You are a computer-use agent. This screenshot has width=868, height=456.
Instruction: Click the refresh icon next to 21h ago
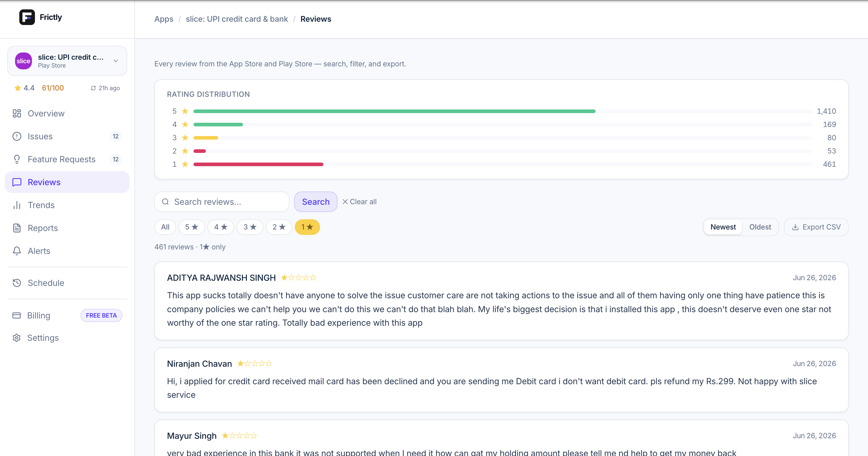(x=93, y=88)
